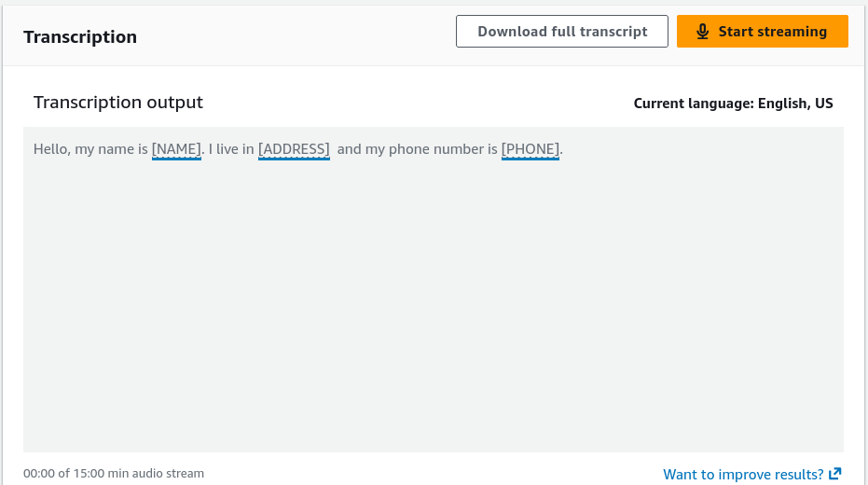This screenshot has width=868, height=485.
Task: Click the phrase 'my name is' in transcript
Action: coord(111,149)
